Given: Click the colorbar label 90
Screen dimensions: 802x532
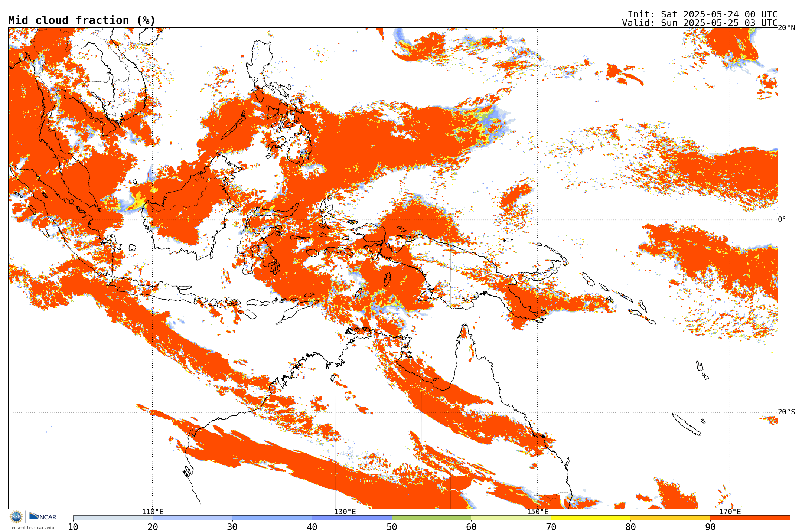Looking at the screenshot, I should pyautogui.click(x=710, y=527).
